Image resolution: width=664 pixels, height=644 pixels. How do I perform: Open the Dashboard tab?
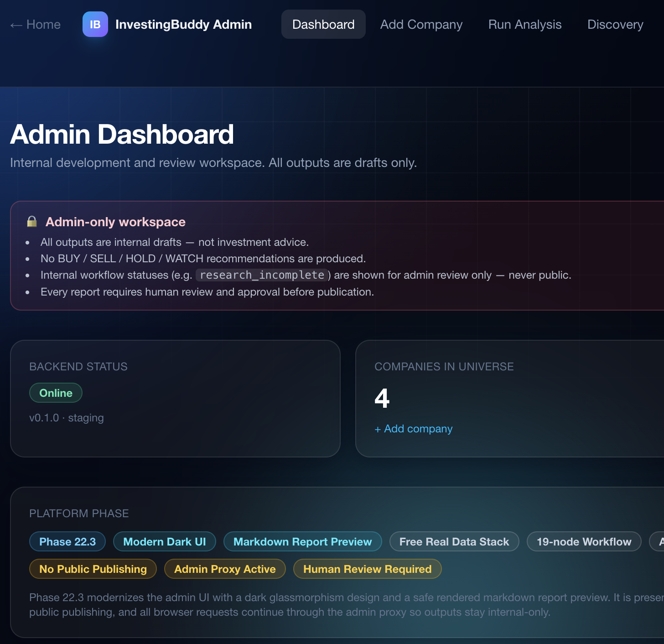[323, 24]
